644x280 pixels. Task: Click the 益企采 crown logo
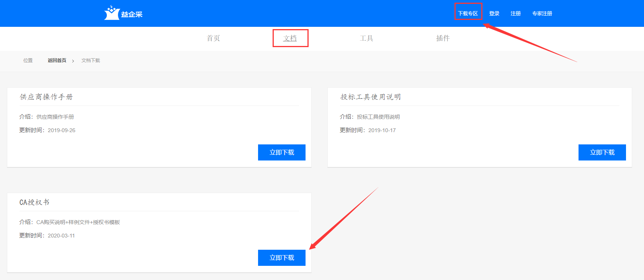pos(112,13)
